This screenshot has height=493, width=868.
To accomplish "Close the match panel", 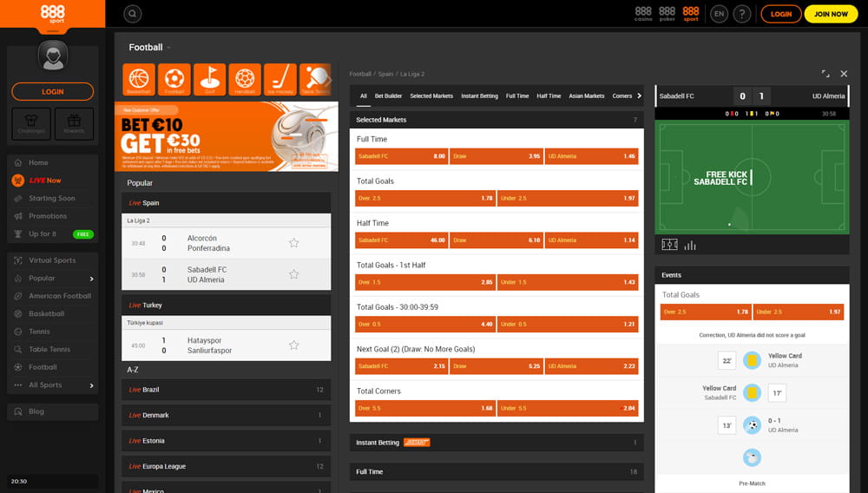I will (x=844, y=74).
